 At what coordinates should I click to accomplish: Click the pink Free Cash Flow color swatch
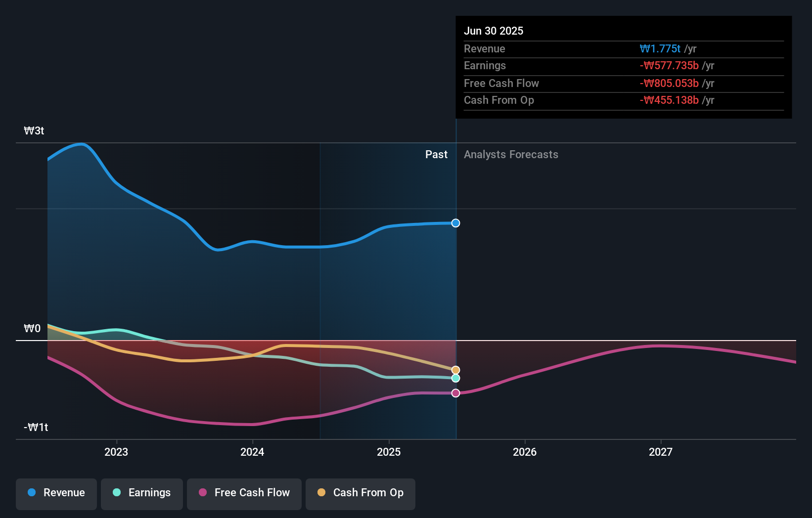pos(202,493)
